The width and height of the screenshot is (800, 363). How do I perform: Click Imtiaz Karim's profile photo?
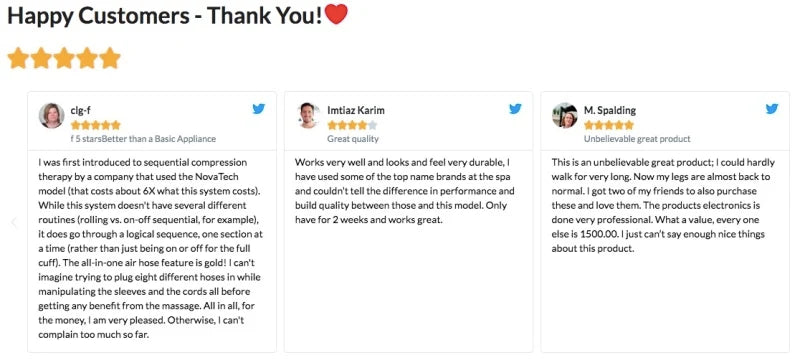pyautogui.click(x=308, y=116)
